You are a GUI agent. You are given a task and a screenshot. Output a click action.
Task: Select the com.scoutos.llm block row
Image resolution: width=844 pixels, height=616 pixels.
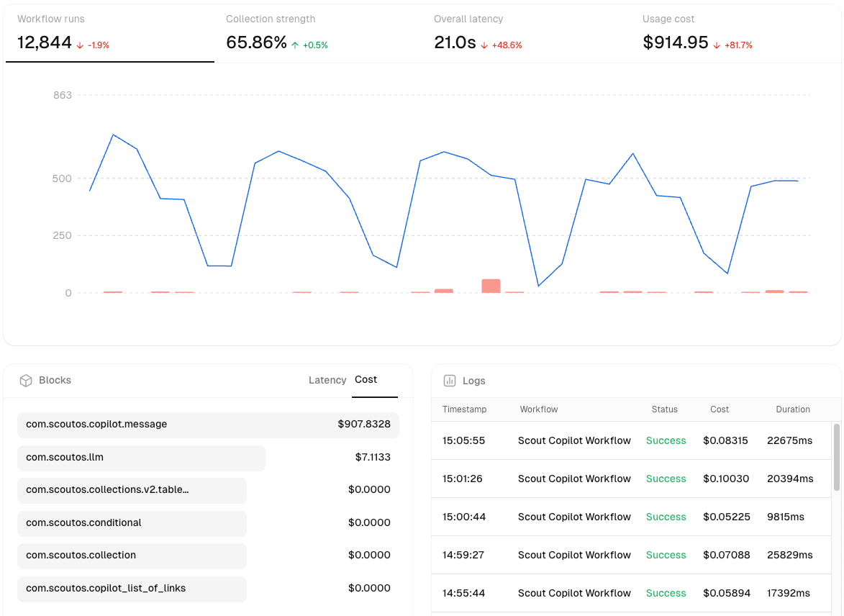coord(209,457)
